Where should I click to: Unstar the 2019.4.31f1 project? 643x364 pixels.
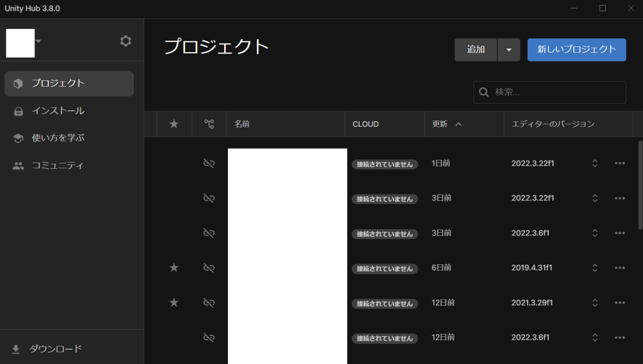(174, 268)
